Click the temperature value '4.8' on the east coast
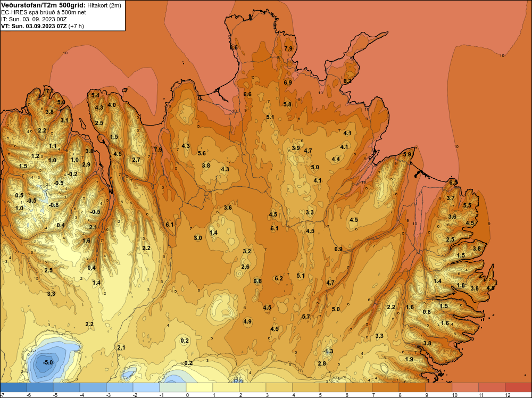This screenshot has height=398, width=532. tap(491, 288)
